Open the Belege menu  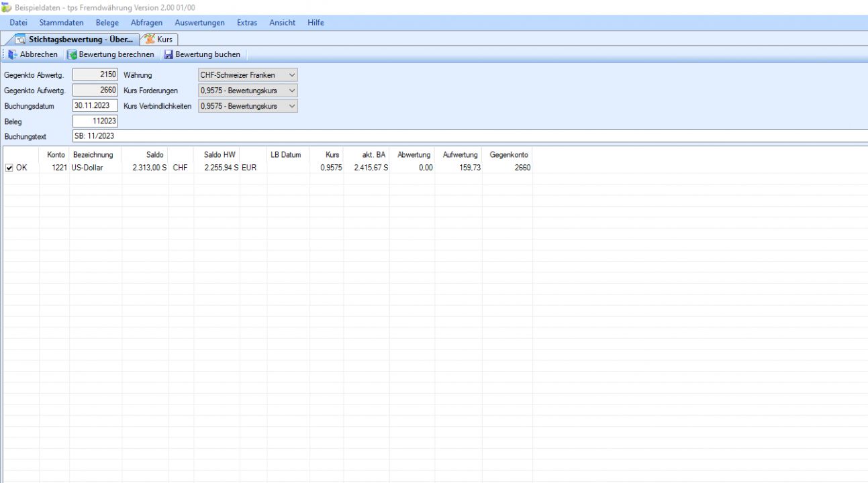pos(107,23)
